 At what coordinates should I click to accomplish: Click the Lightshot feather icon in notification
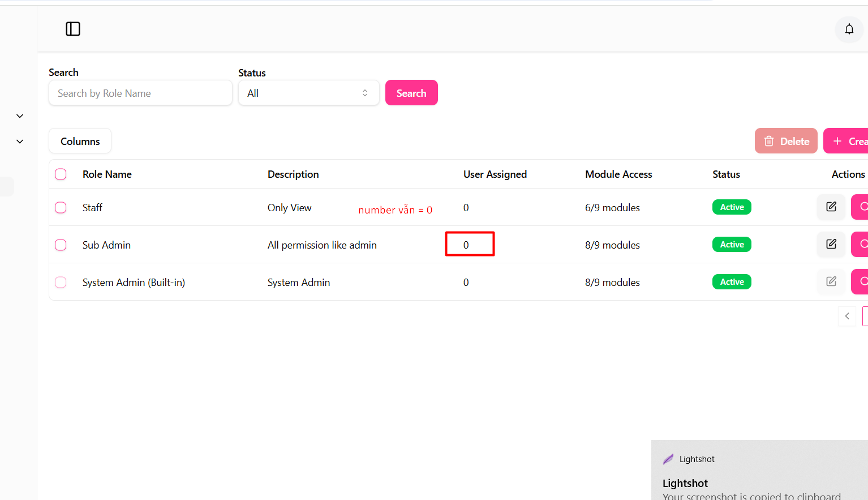pyautogui.click(x=668, y=459)
